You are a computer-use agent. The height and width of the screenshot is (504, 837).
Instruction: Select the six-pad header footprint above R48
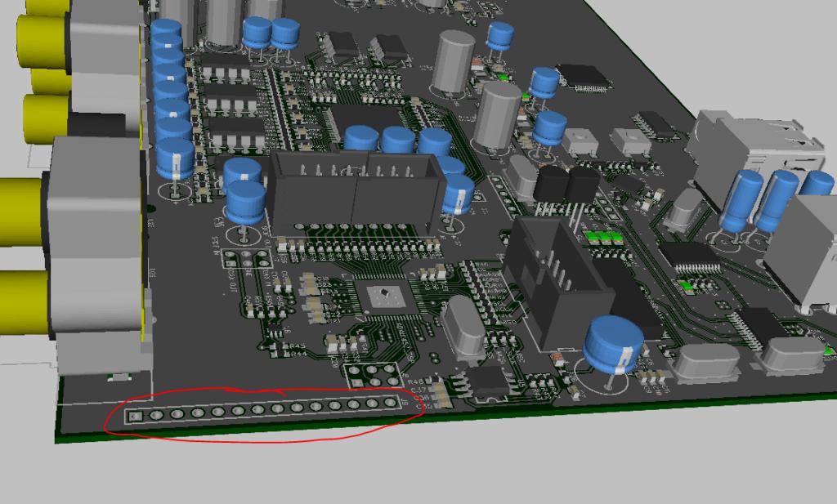click(x=373, y=374)
